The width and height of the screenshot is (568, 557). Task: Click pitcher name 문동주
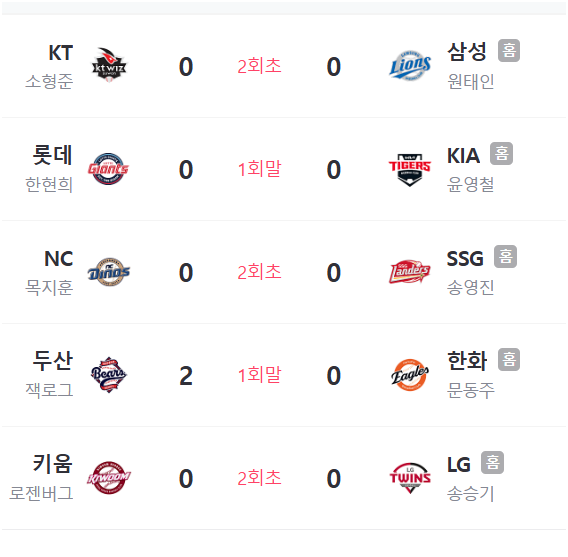tap(471, 391)
